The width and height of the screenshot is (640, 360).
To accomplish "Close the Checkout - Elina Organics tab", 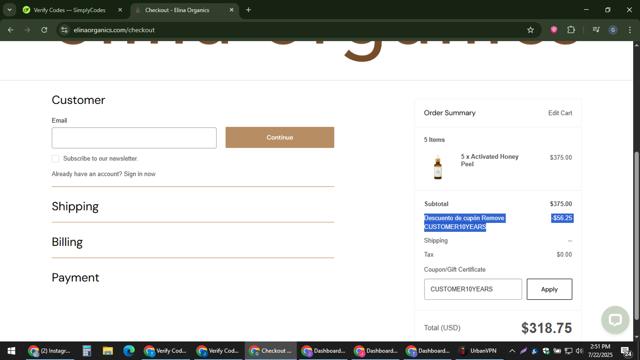I will pos(231,10).
